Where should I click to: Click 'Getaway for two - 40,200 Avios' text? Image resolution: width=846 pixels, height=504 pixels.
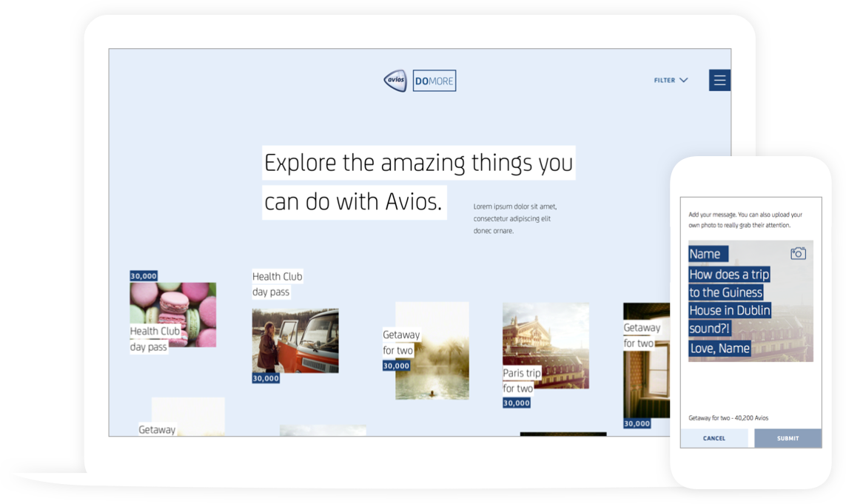coord(728,417)
